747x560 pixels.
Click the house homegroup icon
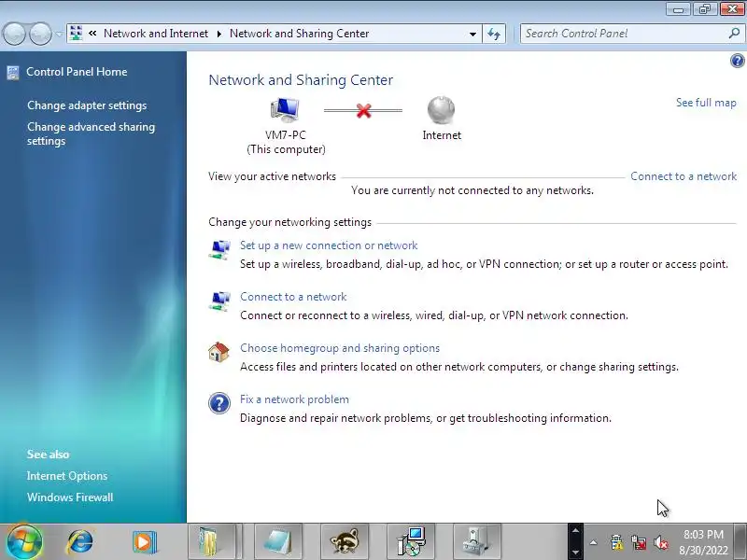point(218,352)
